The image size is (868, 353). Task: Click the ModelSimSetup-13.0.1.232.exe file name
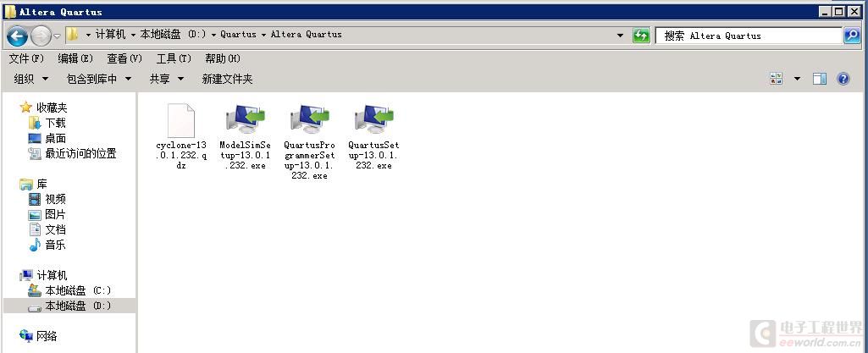(246, 155)
